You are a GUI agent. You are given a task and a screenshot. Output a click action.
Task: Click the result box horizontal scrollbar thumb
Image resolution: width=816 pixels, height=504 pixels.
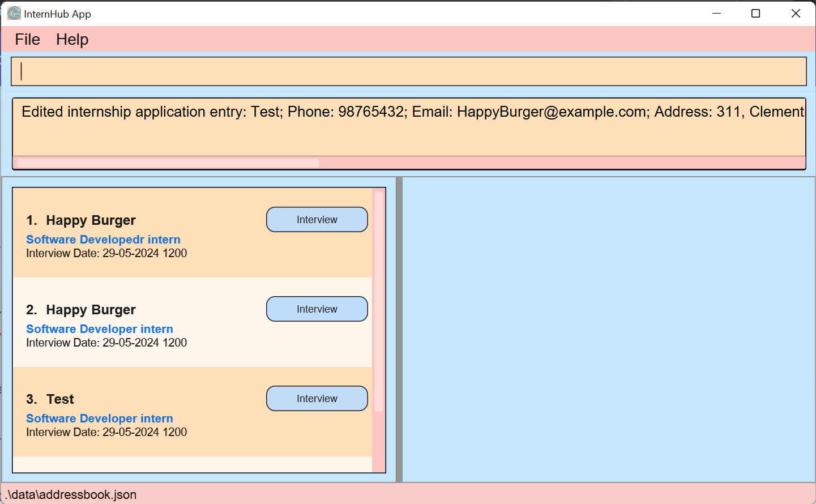click(168, 163)
